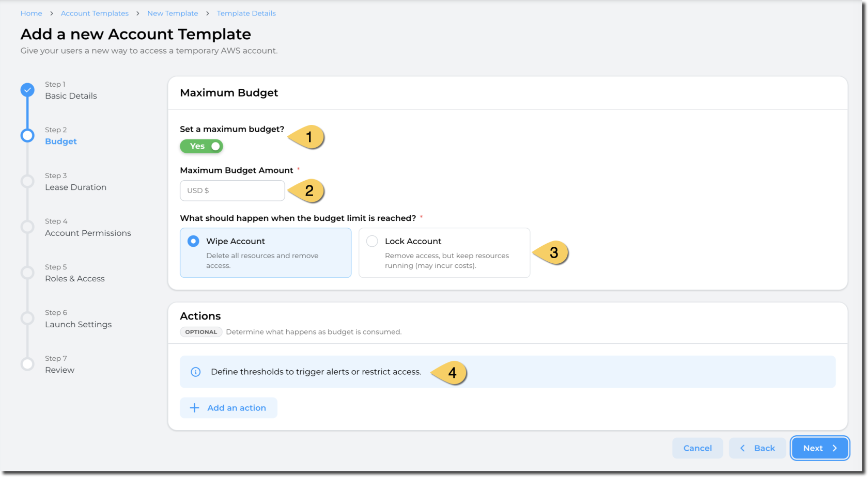Click the info icon in the Actions banner
The width and height of the screenshot is (868, 477).
196,372
